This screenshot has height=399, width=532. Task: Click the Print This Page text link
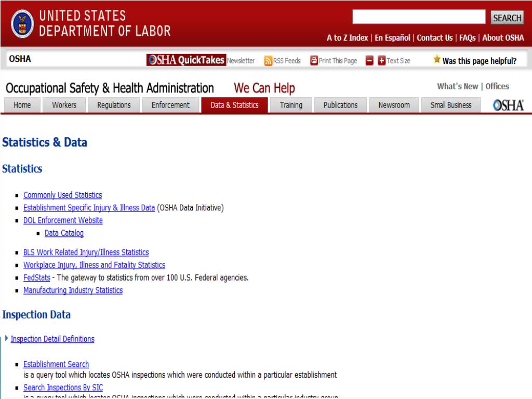point(338,61)
